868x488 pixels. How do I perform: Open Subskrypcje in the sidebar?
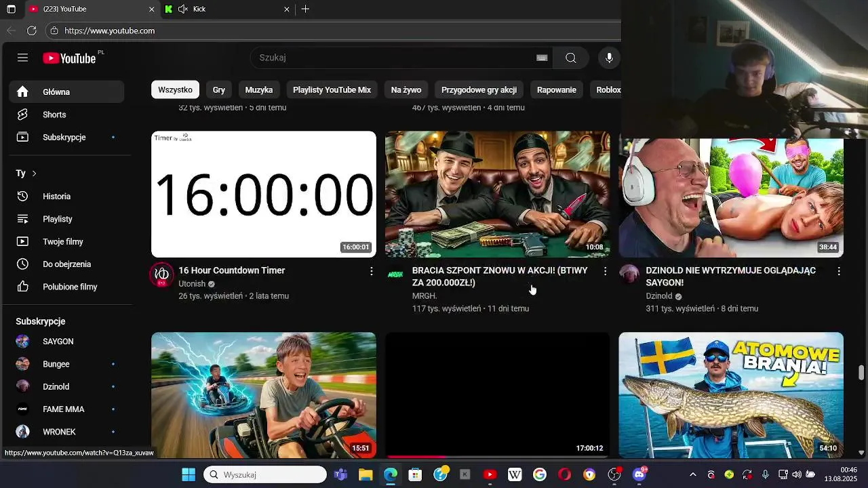(x=66, y=137)
